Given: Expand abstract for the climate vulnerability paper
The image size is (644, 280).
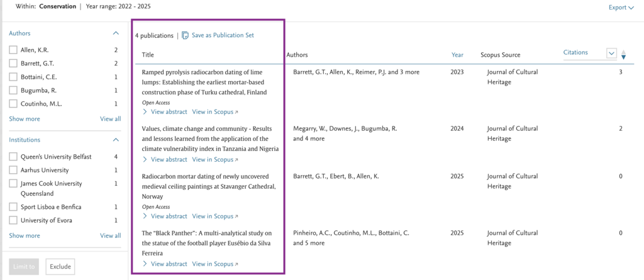Looking at the screenshot, I should tap(165, 160).
